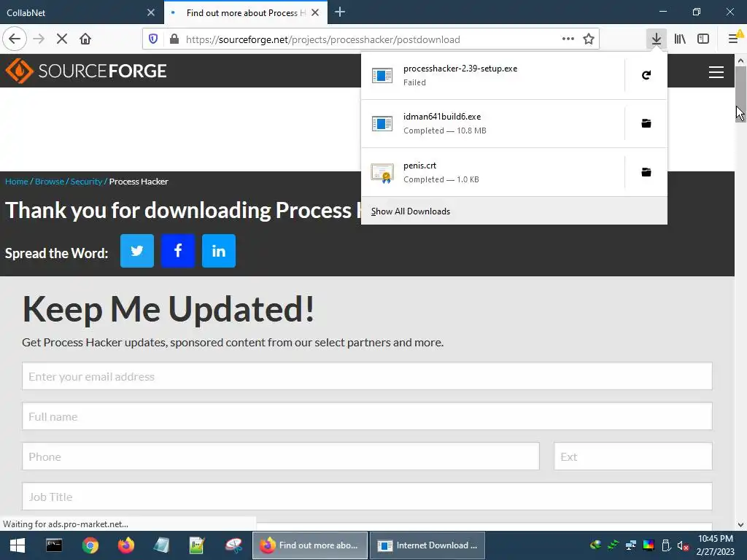
Task: Open the Firefox application menu
Action: click(734, 39)
